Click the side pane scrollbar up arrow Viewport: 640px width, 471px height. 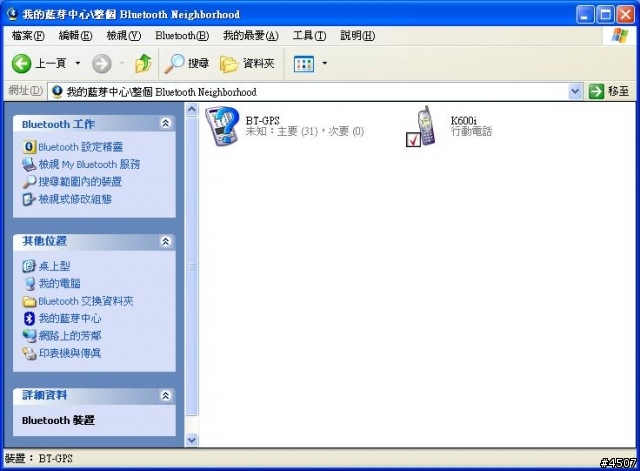click(x=191, y=109)
